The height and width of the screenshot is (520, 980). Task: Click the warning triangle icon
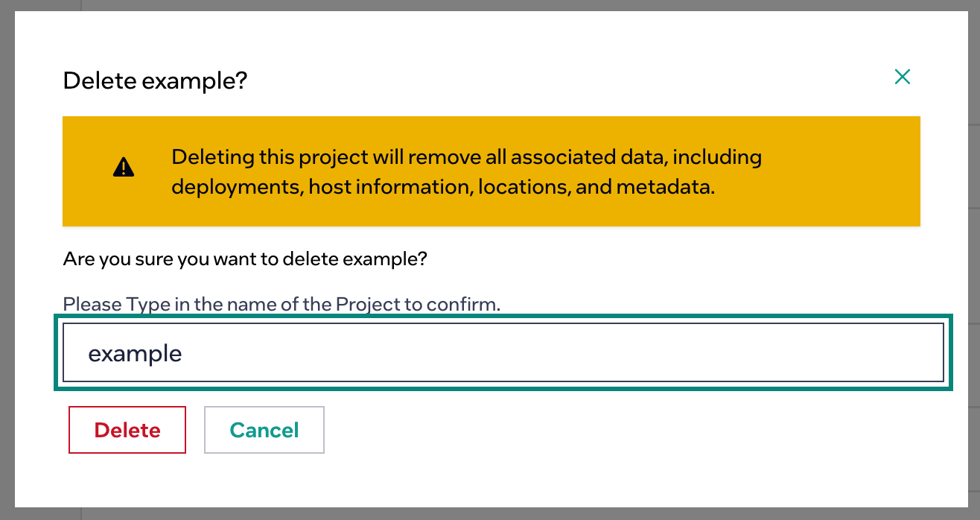124,168
